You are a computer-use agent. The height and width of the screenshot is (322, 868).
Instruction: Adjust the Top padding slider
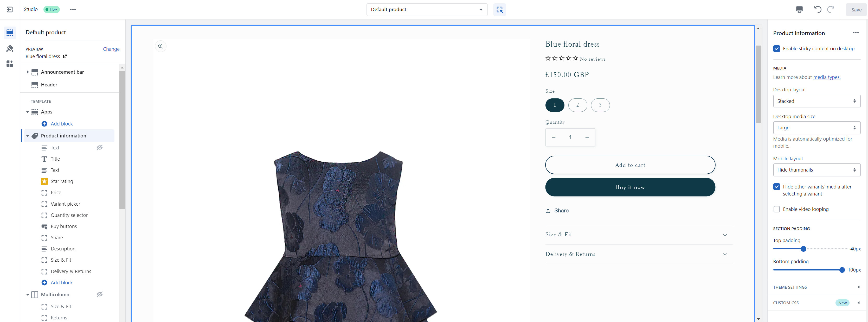[x=803, y=249]
